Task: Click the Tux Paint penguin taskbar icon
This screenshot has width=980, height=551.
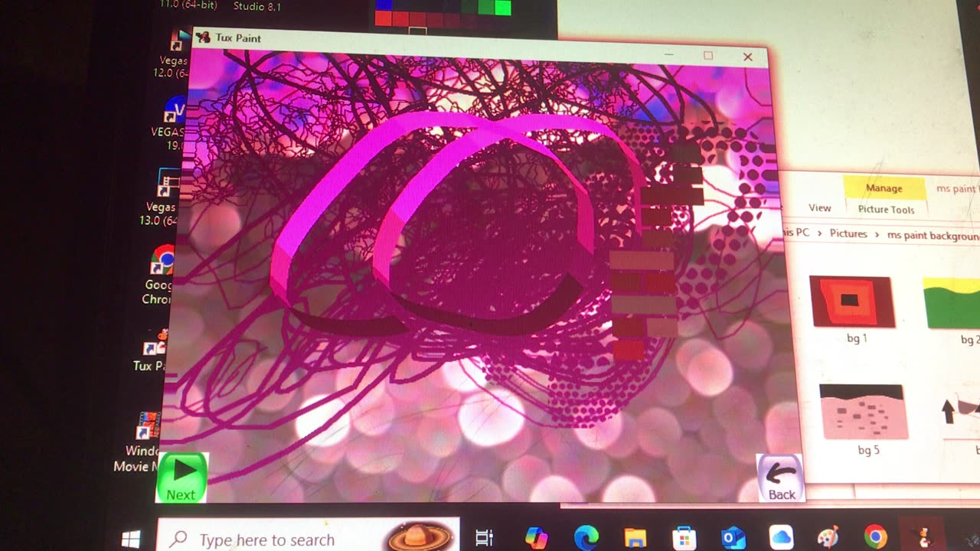Action: tap(924, 537)
